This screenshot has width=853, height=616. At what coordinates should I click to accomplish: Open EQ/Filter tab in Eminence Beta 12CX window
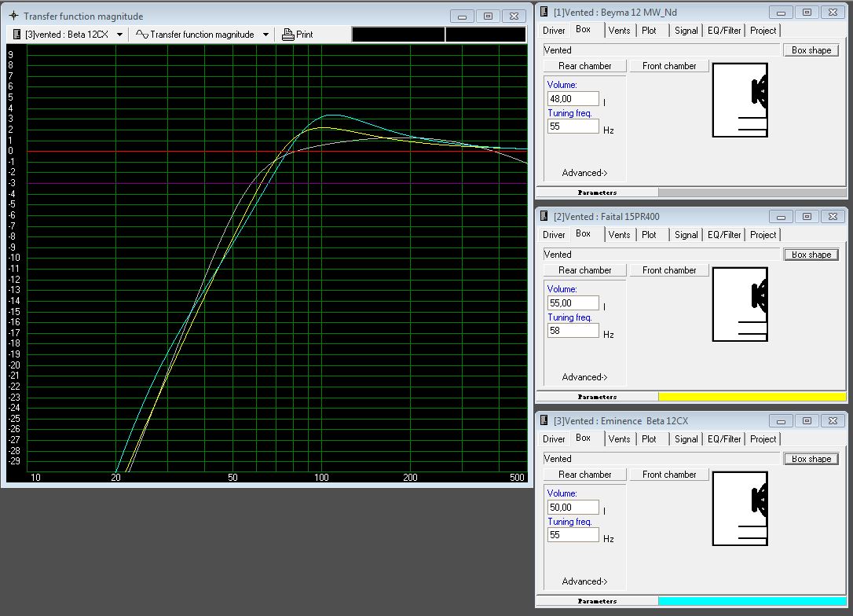[x=724, y=438]
